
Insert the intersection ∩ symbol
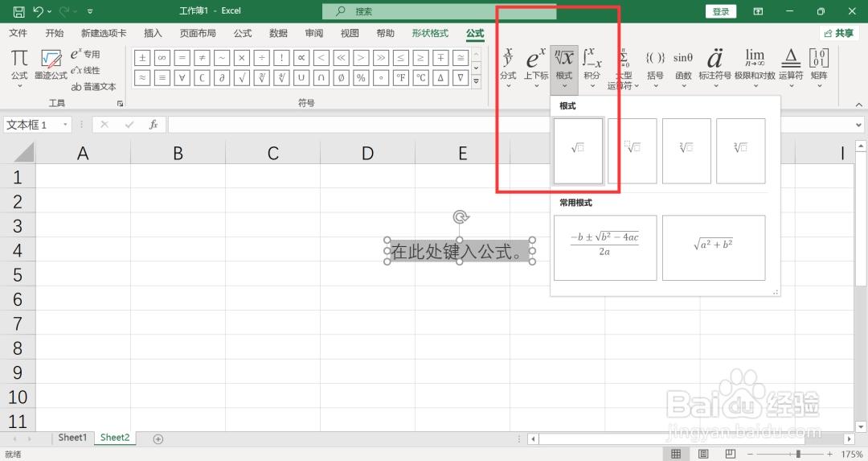pos(321,78)
